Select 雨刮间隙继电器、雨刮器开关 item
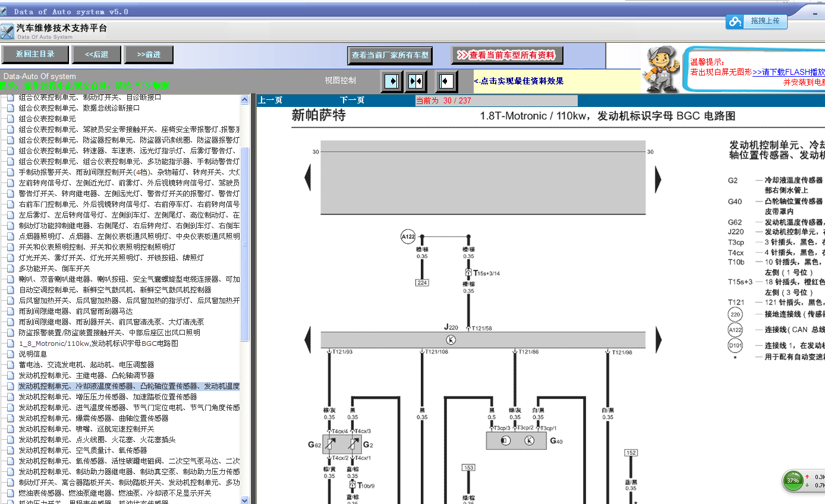The height and width of the screenshot is (504, 825). coord(111,322)
